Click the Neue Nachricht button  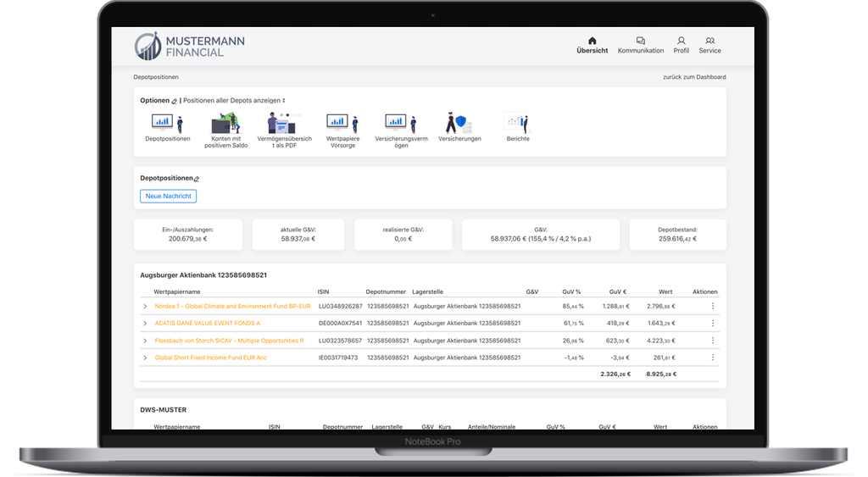click(x=169, y=196)
